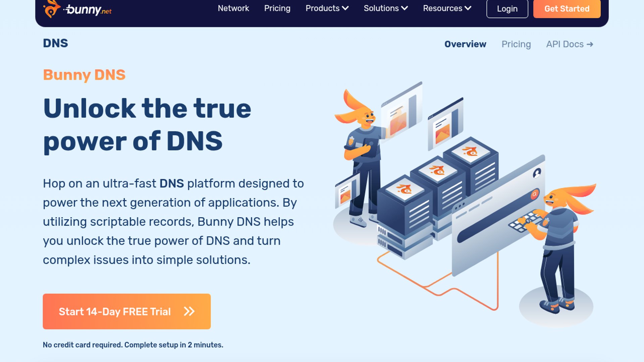Click the 'No credit card required' note
Screen dimensions: 644x362
coord(133,345)
